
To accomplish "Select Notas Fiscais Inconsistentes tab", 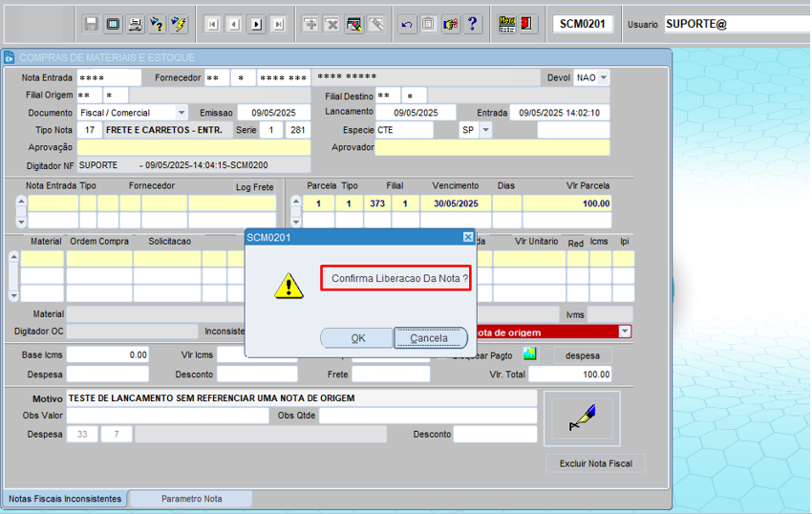I will click(x=65, y=499).
